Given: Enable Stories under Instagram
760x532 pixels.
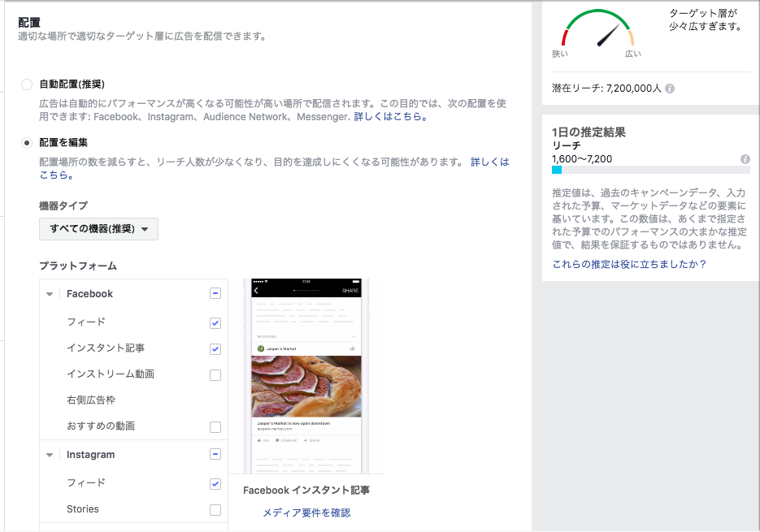Looking at the screenshot, I should pos(215,508).
